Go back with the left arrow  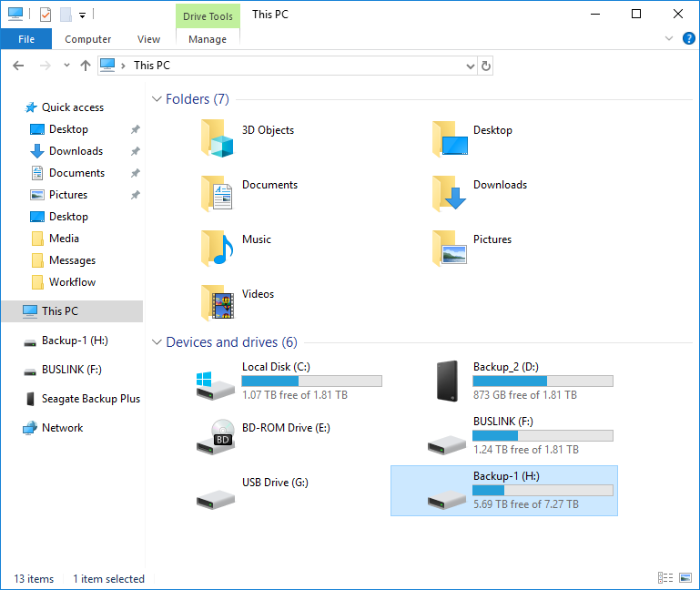[18, 66]
